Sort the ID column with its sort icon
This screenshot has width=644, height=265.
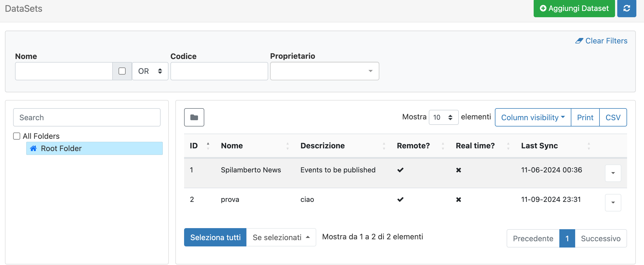point(208,146)
